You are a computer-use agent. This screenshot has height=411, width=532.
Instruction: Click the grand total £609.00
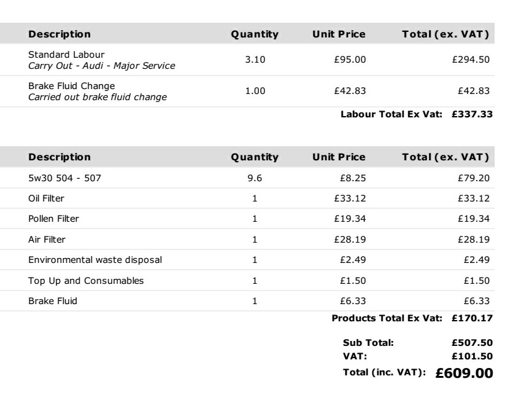(x=465, y=373)
